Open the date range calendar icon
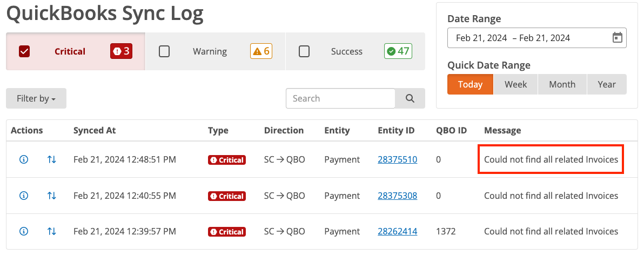The height and width of the screenshot is (255, 644). coord(617,38)
